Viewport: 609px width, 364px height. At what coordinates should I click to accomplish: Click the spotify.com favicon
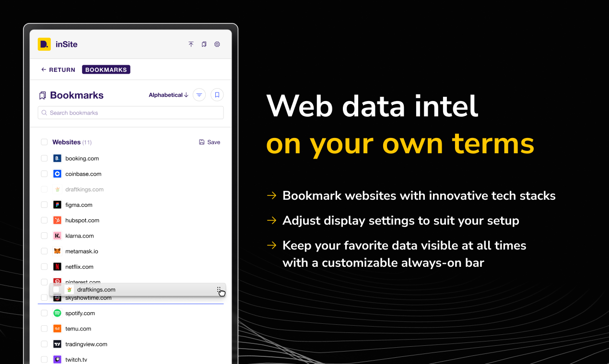pos(57,313)
